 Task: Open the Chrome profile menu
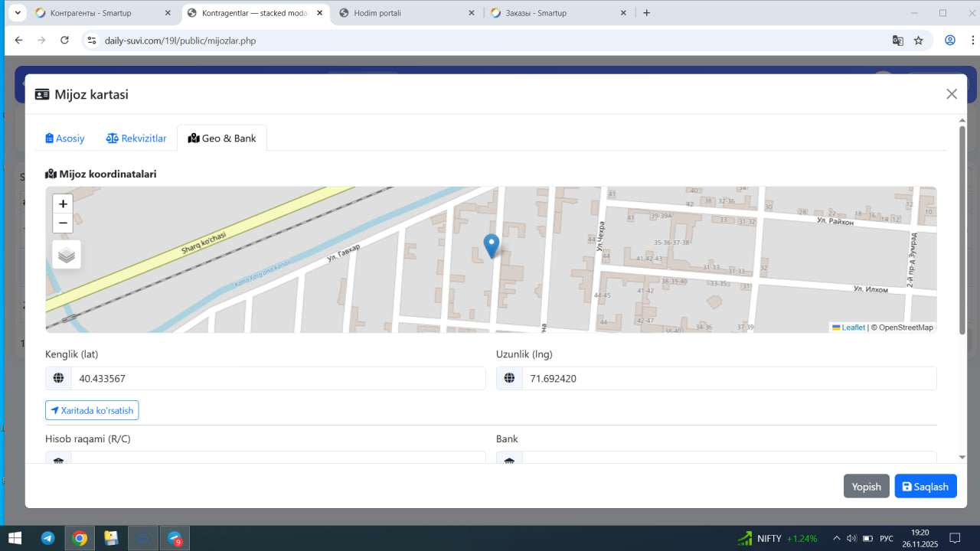pyautogui.click(x=950, y=40)
